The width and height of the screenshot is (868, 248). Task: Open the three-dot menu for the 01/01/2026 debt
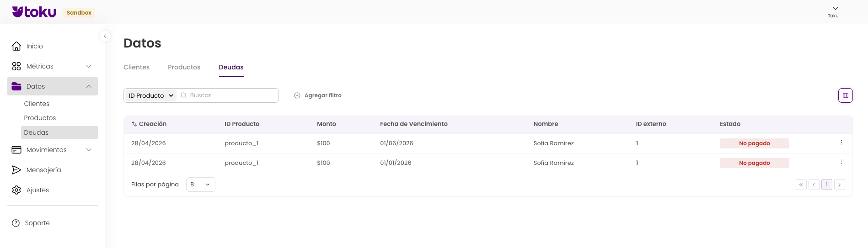pyautogui.click(x=841, y=162)
